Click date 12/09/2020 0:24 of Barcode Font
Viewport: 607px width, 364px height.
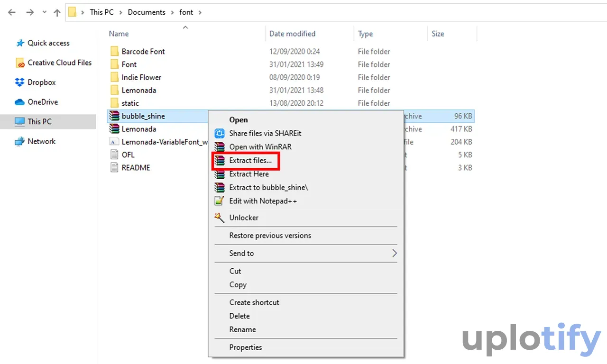pos(294,51)
